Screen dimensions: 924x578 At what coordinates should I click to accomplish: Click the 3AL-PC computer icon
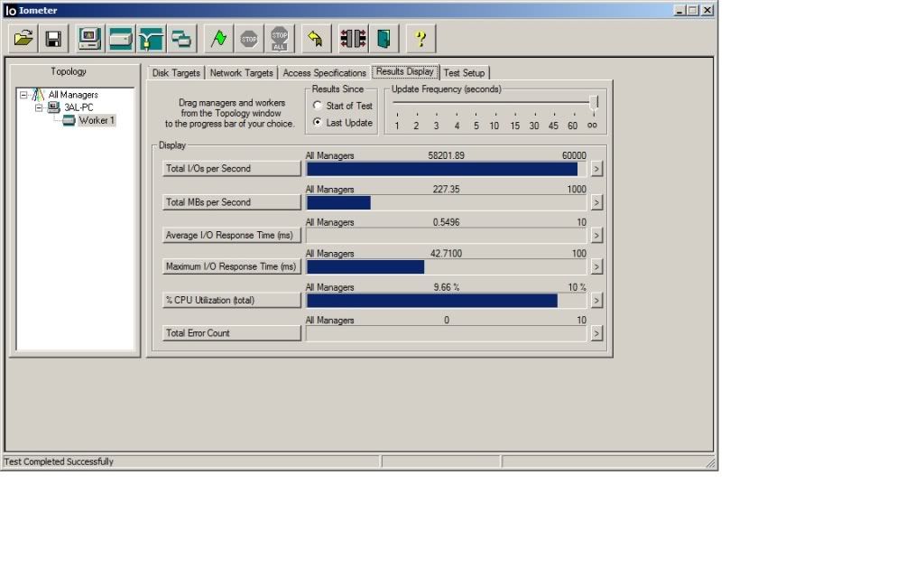coord(53,107)
